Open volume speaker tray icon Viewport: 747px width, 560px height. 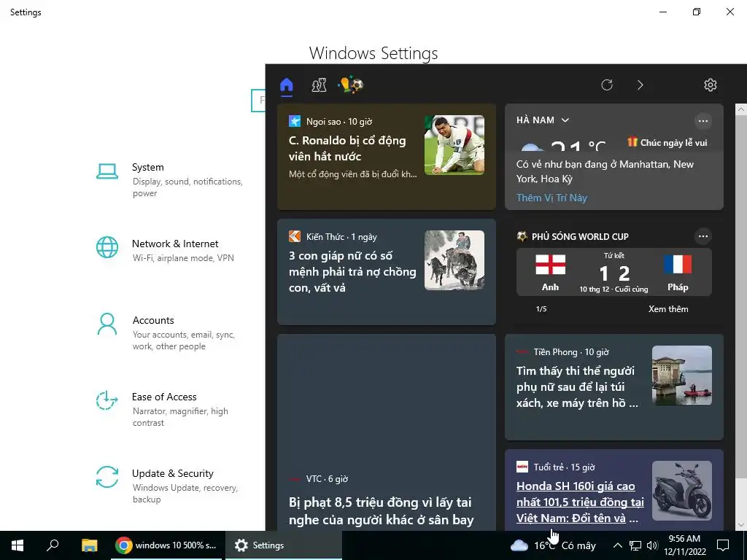pyautogui.click(x=652, y=545)
